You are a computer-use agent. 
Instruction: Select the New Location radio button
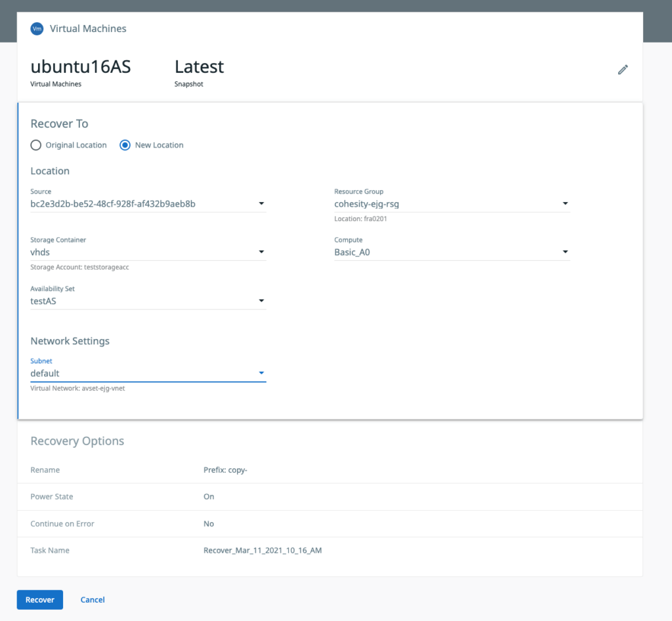[x=125, y=145]
